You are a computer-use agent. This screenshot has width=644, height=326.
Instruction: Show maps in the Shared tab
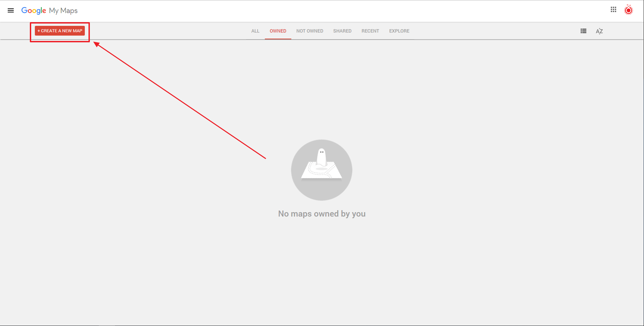click(x=342, y=31)
